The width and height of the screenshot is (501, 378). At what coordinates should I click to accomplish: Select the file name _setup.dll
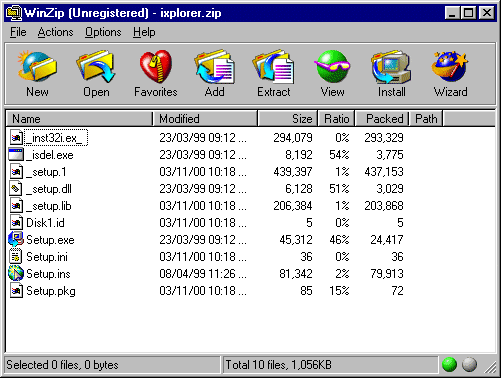tap(49, 189)
